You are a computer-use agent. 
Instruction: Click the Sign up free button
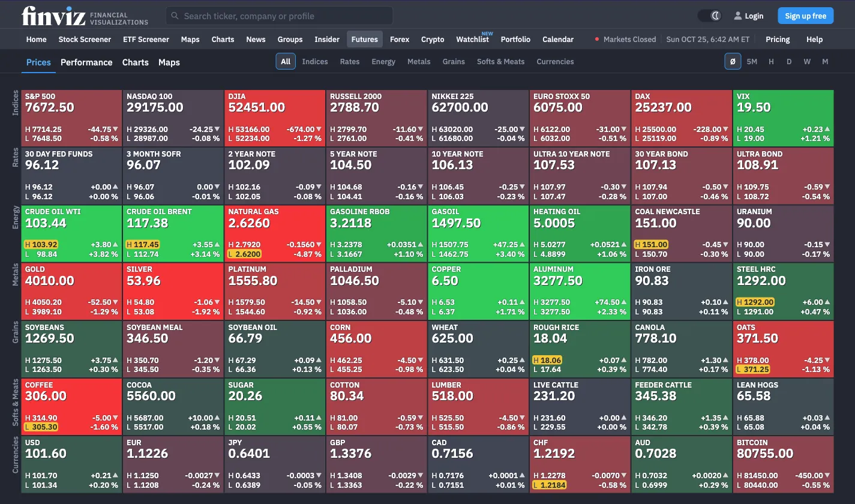click(x=805, y=16)
